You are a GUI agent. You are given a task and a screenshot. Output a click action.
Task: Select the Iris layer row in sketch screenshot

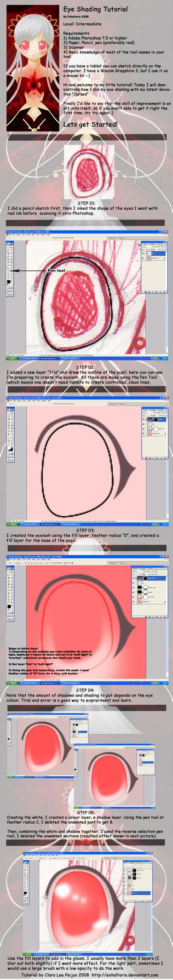point(153,254)
